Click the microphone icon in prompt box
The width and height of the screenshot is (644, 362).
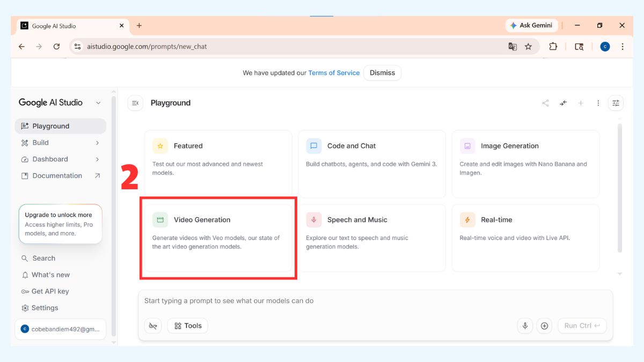tap(525, 326)
